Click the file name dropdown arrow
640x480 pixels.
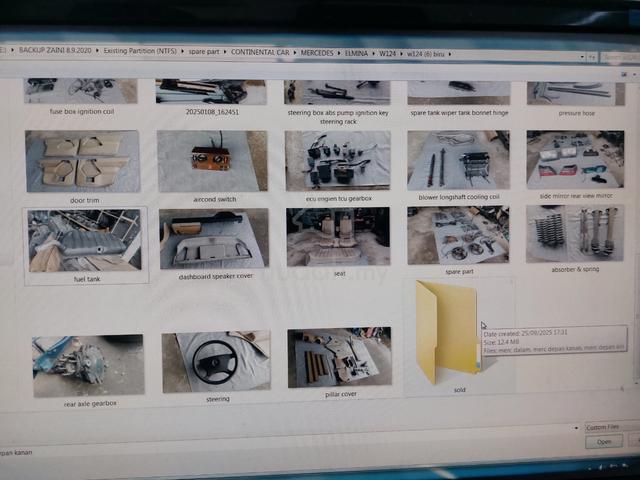pos(576,428)
